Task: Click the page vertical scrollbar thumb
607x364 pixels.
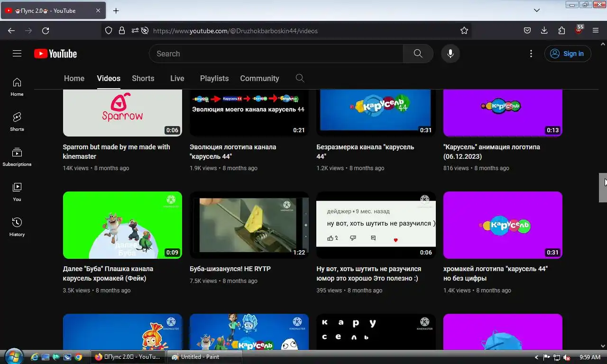Action: coord(603,188)
